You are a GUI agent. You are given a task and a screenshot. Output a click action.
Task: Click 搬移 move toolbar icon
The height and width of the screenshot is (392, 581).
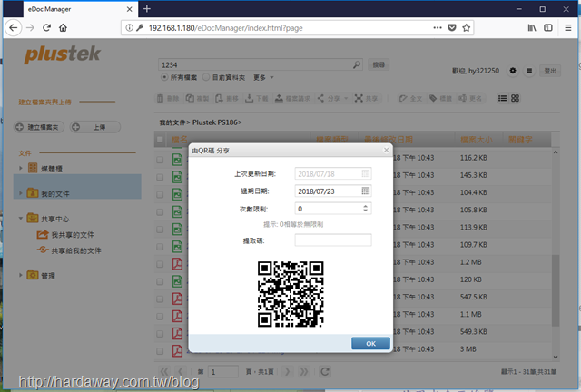(x=227, y=98)
